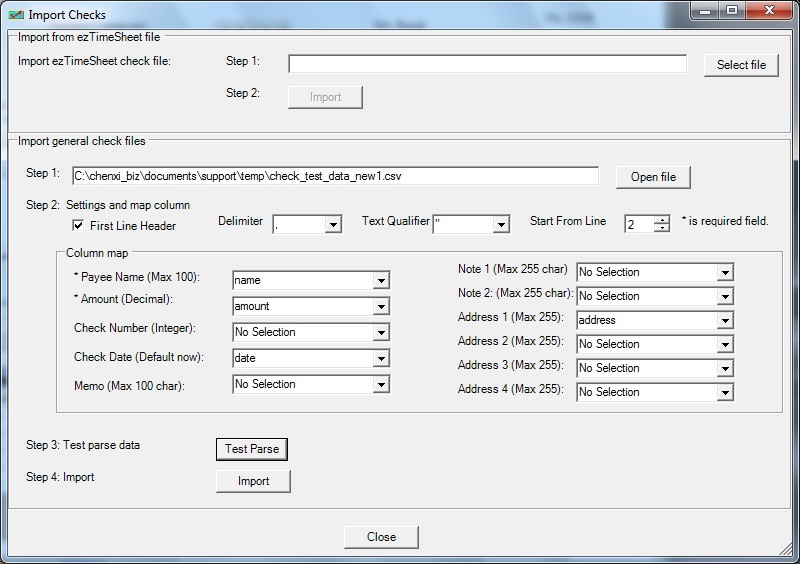
Task: Open the Check Number column dropdown
Action: point(380,333)
